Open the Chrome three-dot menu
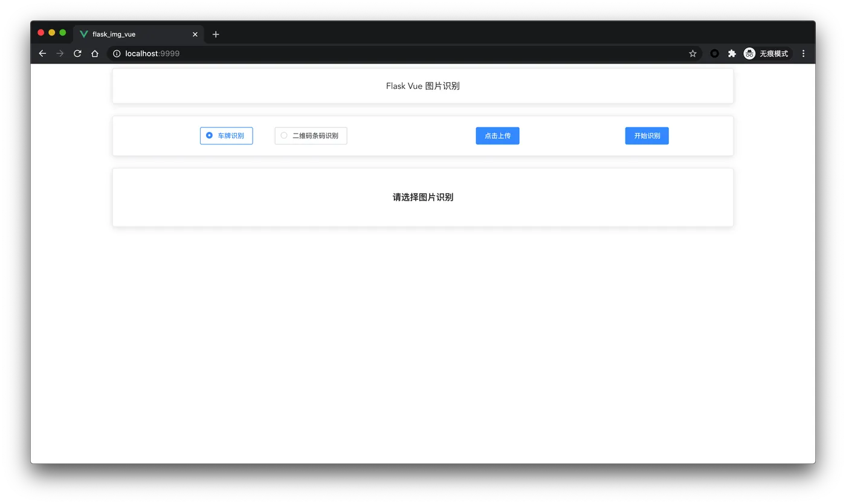This screenshot has height=504, width=846. [x=803, y=54]
